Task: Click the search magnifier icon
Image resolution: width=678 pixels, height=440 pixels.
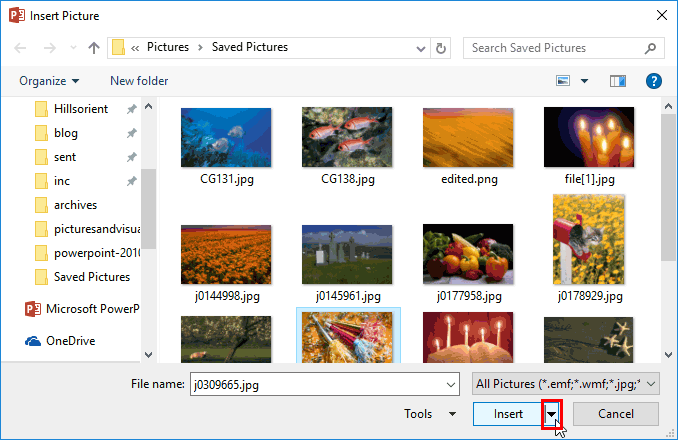Action: tap(650, 48)
